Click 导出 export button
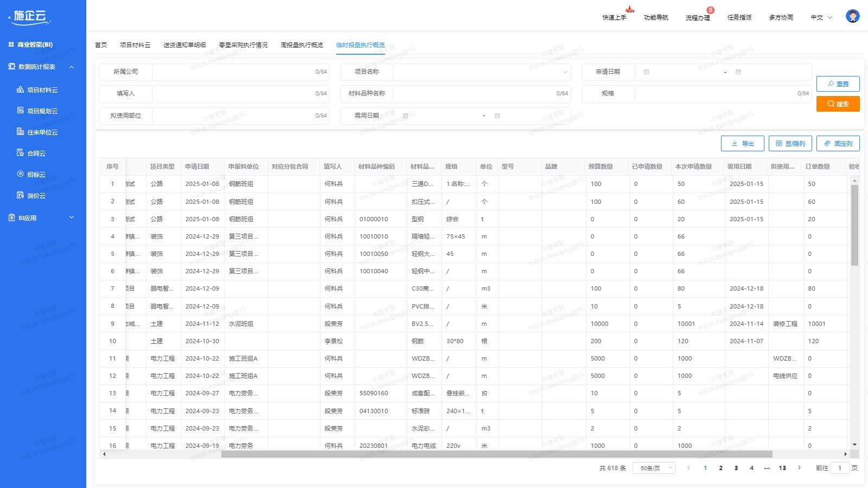Screen dimensions: 868x488 pos(742,143)
